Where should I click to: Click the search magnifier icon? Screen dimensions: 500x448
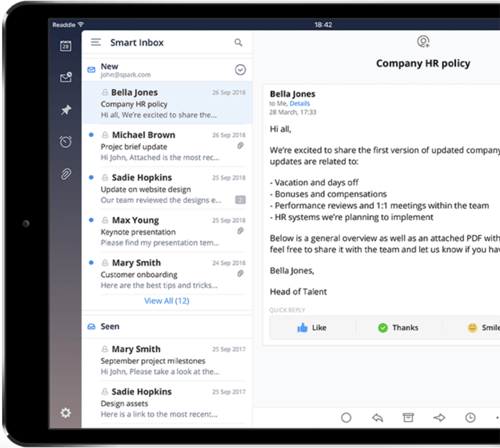(238, 42)
